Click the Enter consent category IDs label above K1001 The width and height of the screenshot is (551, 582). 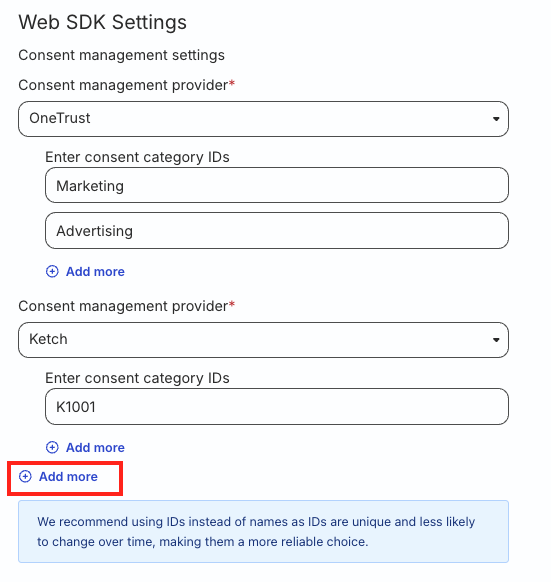[x=137, y=378]
